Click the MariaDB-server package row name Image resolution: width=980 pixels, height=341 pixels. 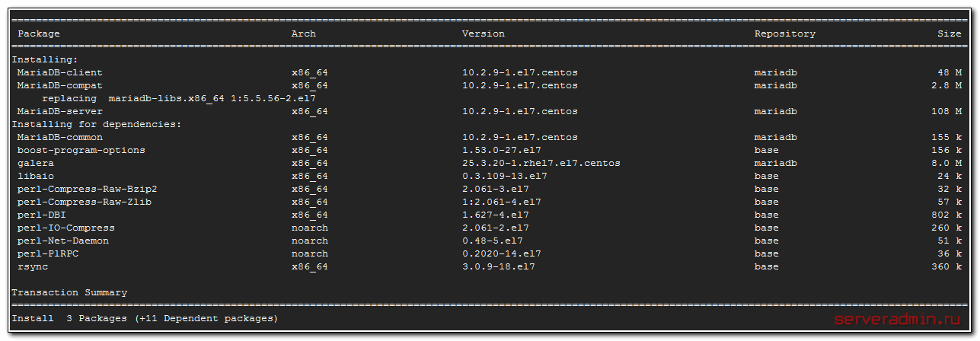coord(59,111)
